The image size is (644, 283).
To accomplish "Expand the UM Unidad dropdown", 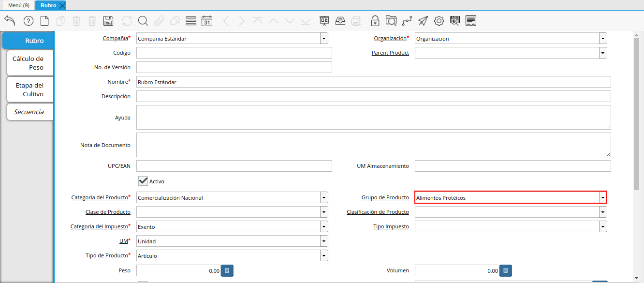I will pyautogui.click(x=324, y=241).
